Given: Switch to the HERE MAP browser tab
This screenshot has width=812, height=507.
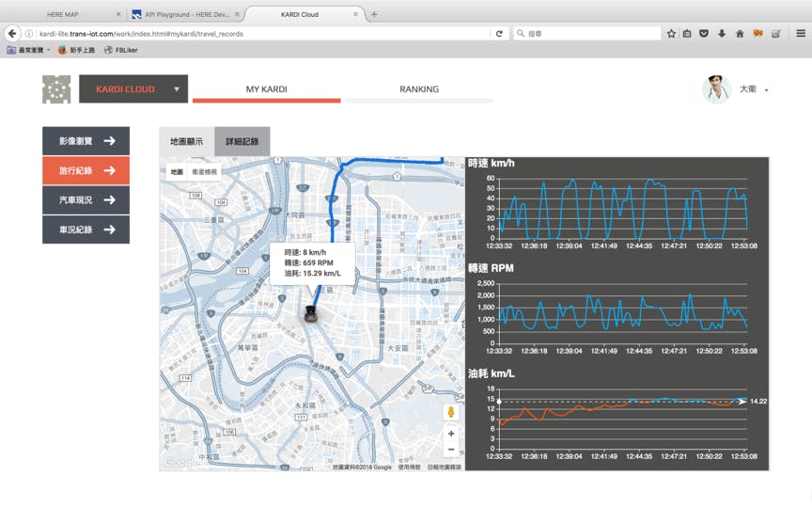Looking at the screenshot, I should pyautogui.click(x=63, y=14).
